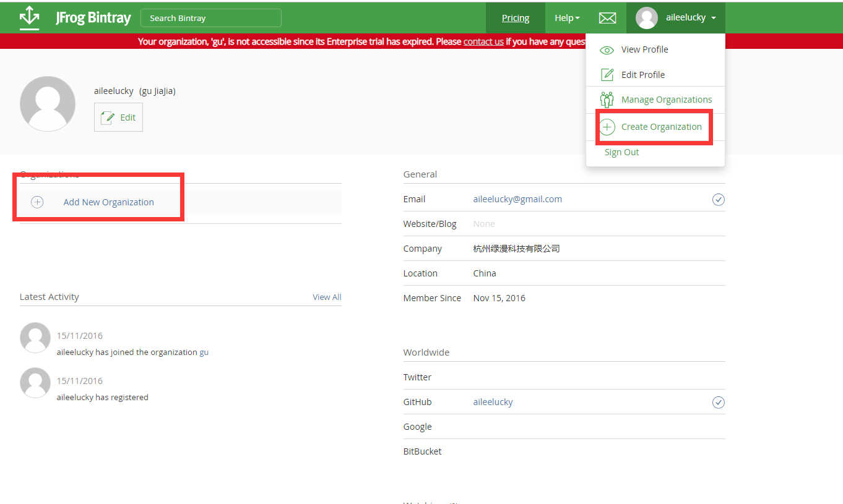Open the aileelucky@gmail.com email link
Screen dimensions: 843x504
pyautogui.click(x=517, y=199)
